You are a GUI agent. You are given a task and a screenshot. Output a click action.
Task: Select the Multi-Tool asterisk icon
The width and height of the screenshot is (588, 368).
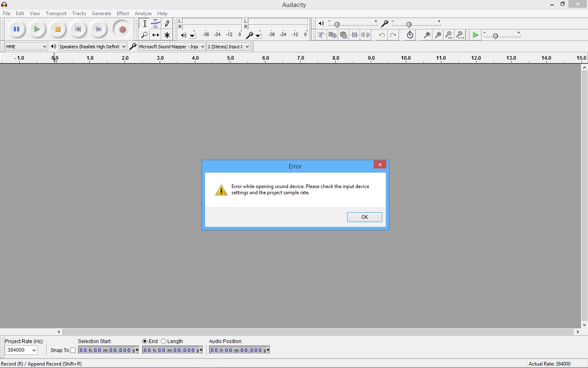[167, 35]
